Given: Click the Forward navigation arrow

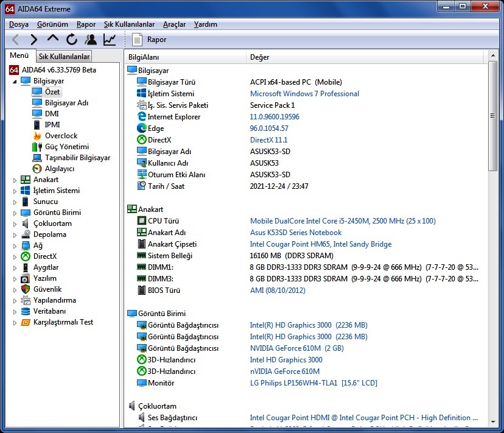Looking at the screenshot, I should pos(33,40).
